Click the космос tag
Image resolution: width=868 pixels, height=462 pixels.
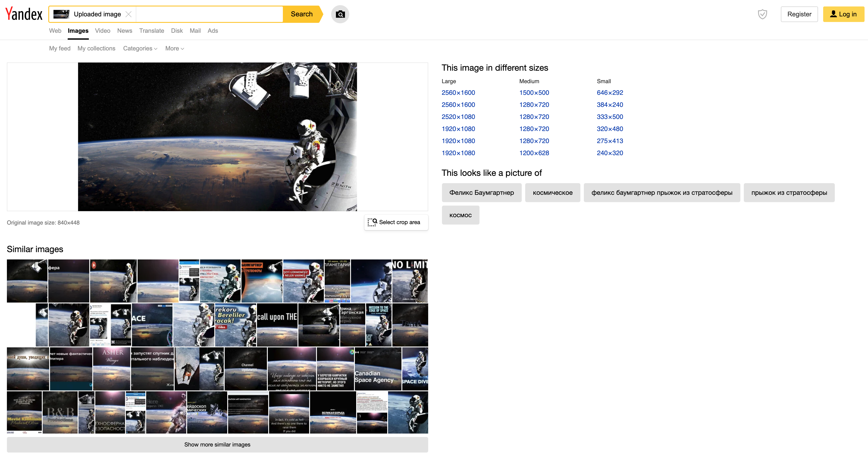tap(460, 215)
